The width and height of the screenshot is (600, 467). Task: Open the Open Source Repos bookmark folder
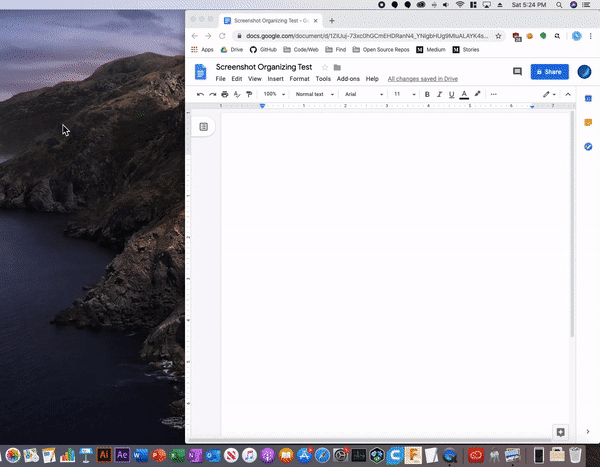click(381, 50)
